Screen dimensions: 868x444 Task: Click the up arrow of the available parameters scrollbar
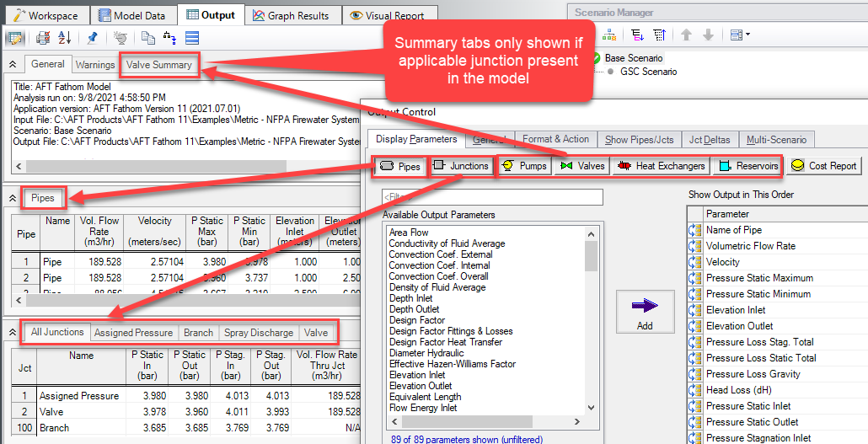[592, 233]
